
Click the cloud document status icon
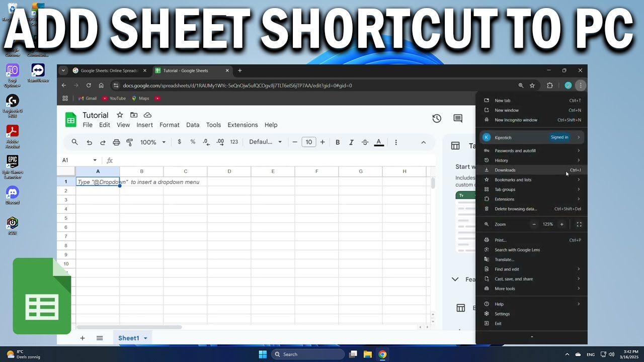coord(147,115)
